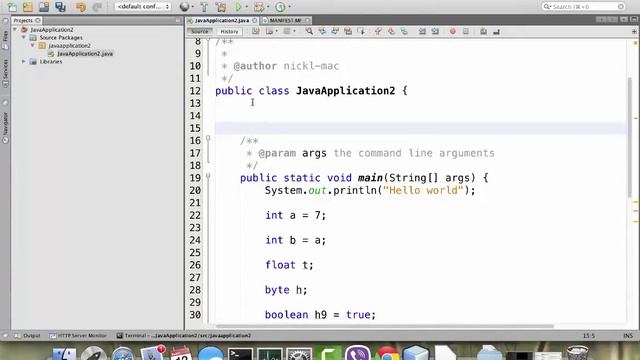Collapse the JavaApplication2 project node
The height and width of the screenshot is (360, 640).
(16, 29)
